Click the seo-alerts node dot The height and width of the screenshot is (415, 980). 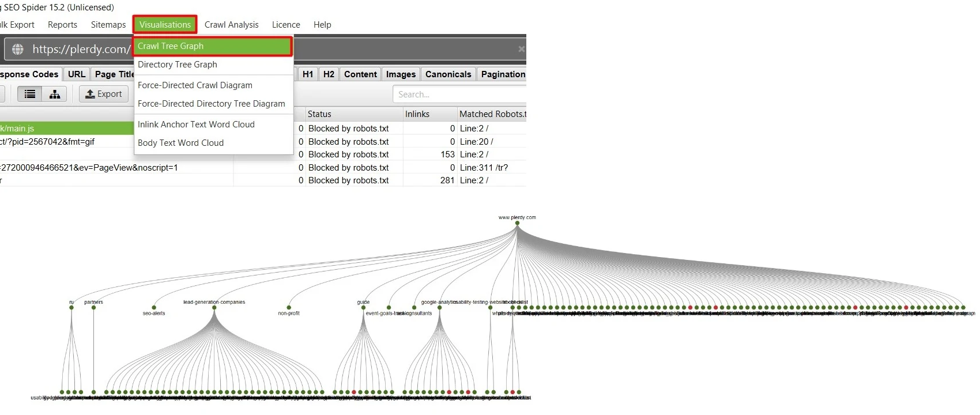click(x=154, y=308)
